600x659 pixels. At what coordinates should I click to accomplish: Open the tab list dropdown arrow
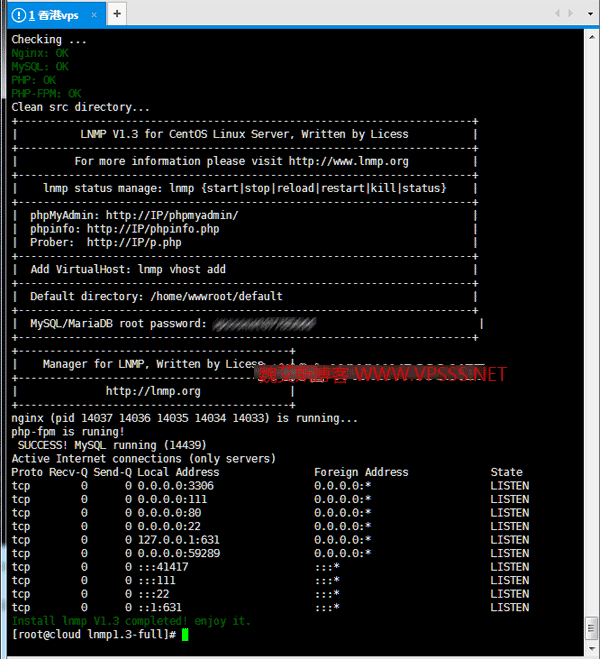click(x=590, y=13)
